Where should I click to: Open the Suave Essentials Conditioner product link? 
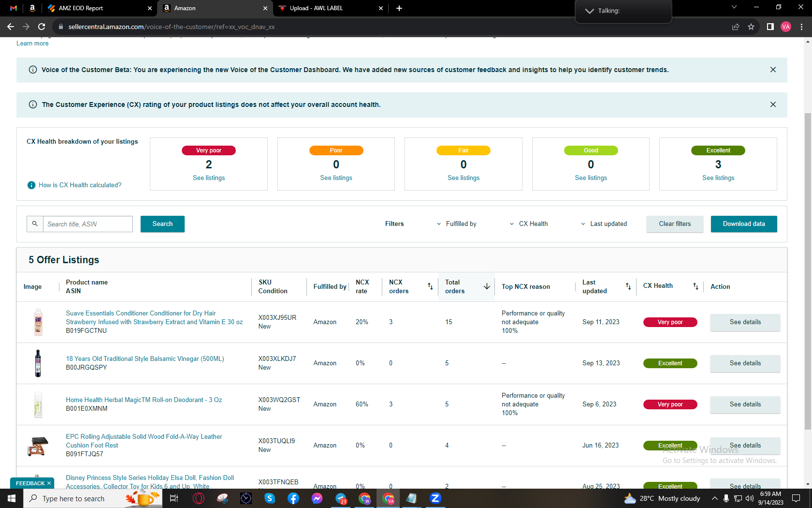(x=154, y=318)
